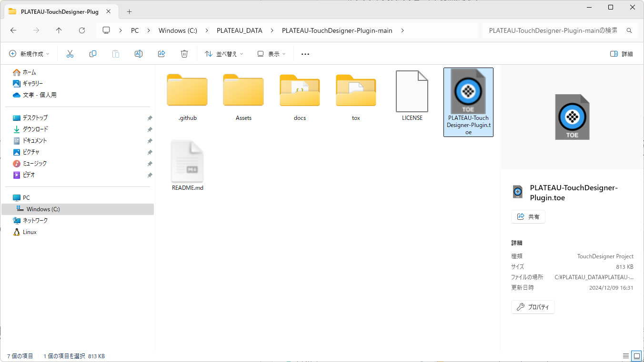The height and width of the screenshot is (362, 644).
Task: Click the Share arrow icon in toolbar
Action: [161, 54]
